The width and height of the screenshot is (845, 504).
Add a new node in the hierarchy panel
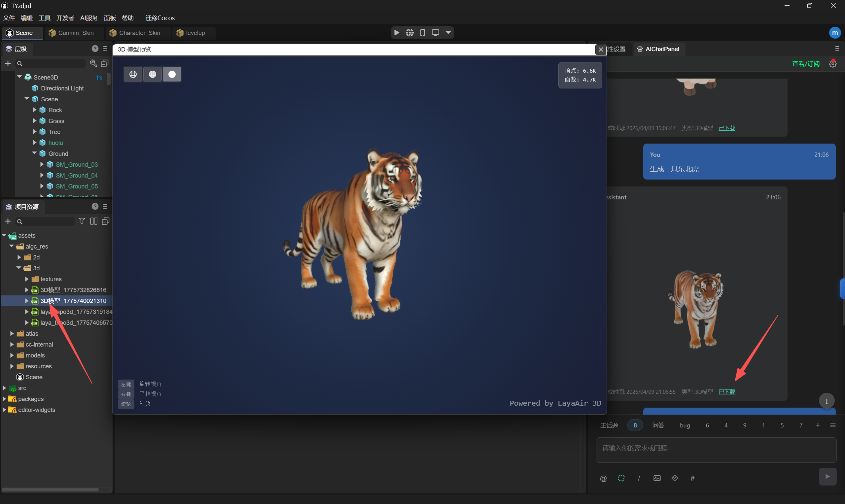pyautogui.click(x=8, y=63)
